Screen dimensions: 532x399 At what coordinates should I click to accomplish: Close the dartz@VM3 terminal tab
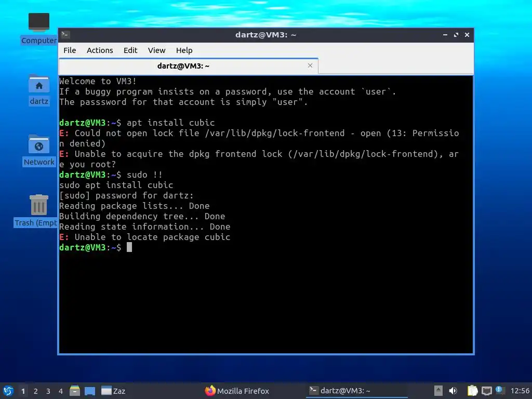pyautogui.click(x=310, y=65)
